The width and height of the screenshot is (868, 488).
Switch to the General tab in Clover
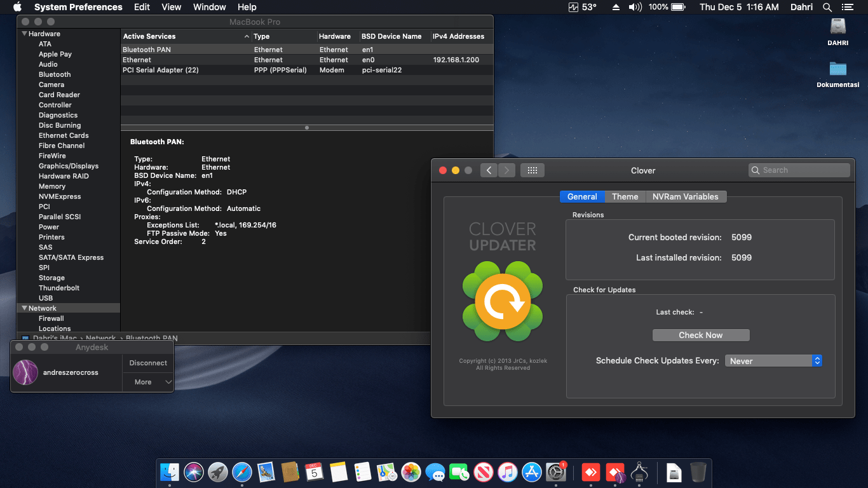[582, 197]
